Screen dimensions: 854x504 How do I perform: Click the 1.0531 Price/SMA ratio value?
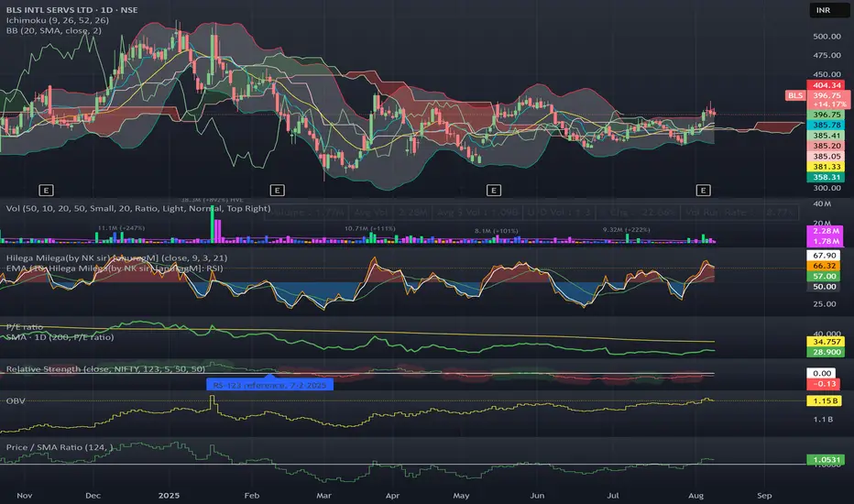click(827, 460)
